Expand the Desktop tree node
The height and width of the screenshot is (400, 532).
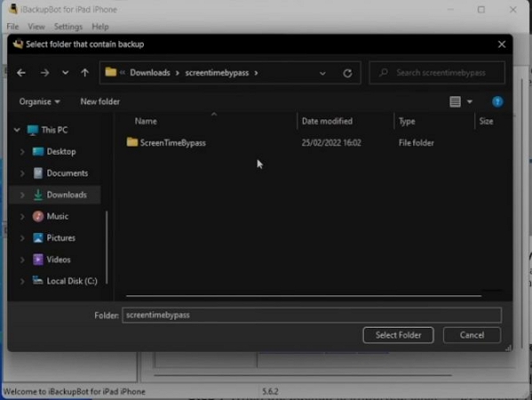22,152
